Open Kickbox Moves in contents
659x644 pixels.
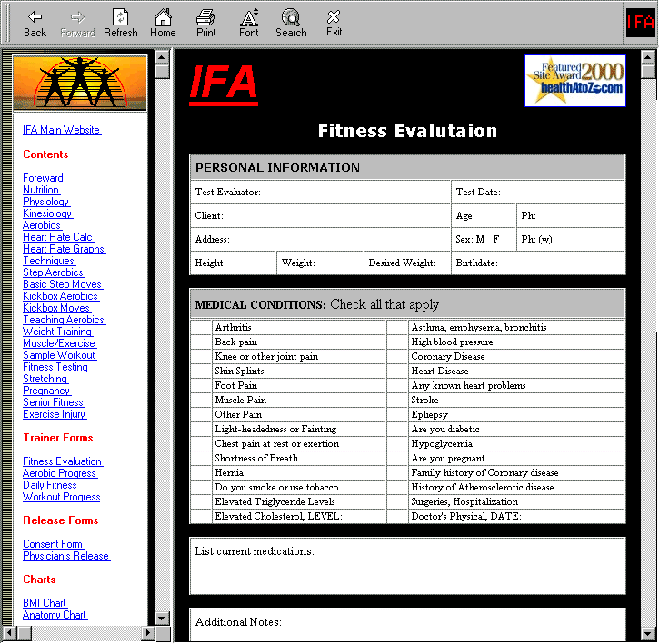pyautogui.click(x=56, y=308)
